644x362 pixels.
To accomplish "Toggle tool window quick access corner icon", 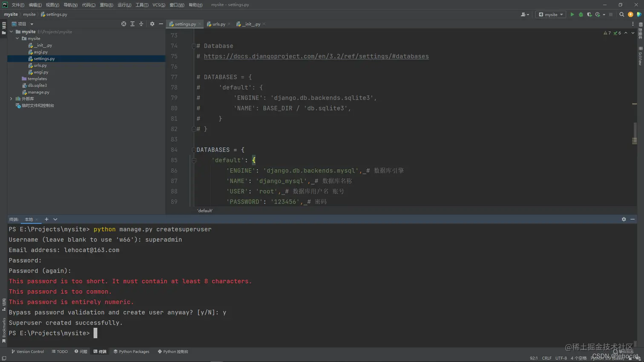I will click(x=4, y=358).
